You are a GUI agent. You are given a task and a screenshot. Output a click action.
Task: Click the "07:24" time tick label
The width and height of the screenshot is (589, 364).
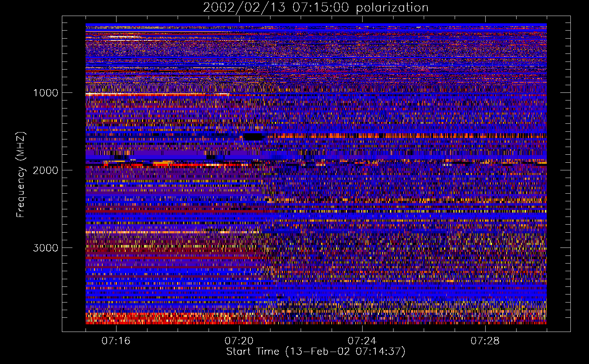point(362,341)
